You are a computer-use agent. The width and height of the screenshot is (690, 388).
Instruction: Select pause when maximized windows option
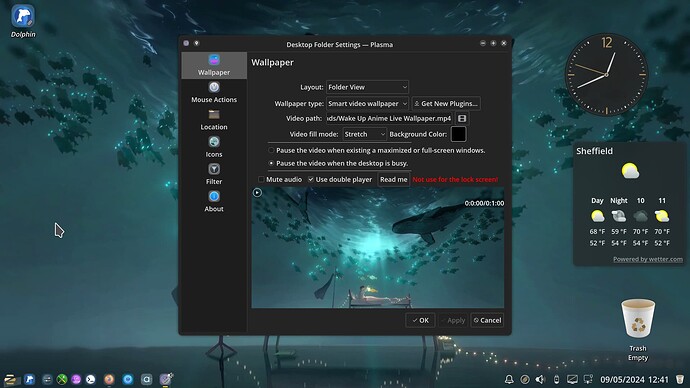point(271,150)
